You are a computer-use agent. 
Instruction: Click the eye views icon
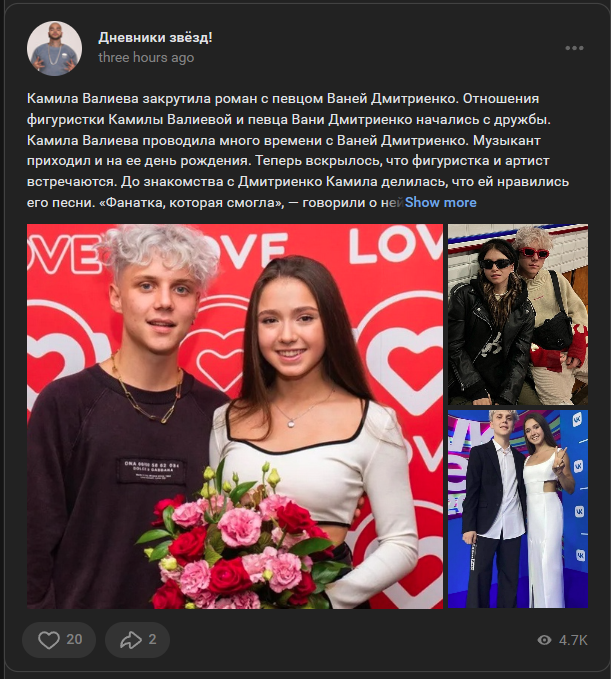(x=544, y=640)
